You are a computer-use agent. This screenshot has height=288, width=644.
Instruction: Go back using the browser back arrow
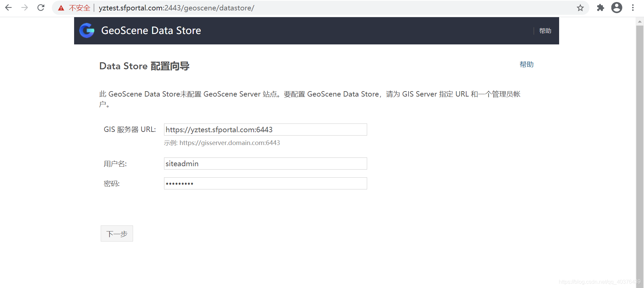pos(8,7)
